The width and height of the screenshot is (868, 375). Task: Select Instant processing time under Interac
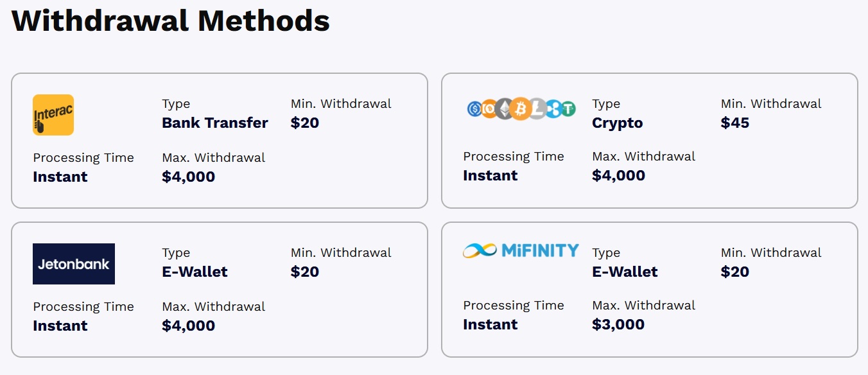(60, 177)
